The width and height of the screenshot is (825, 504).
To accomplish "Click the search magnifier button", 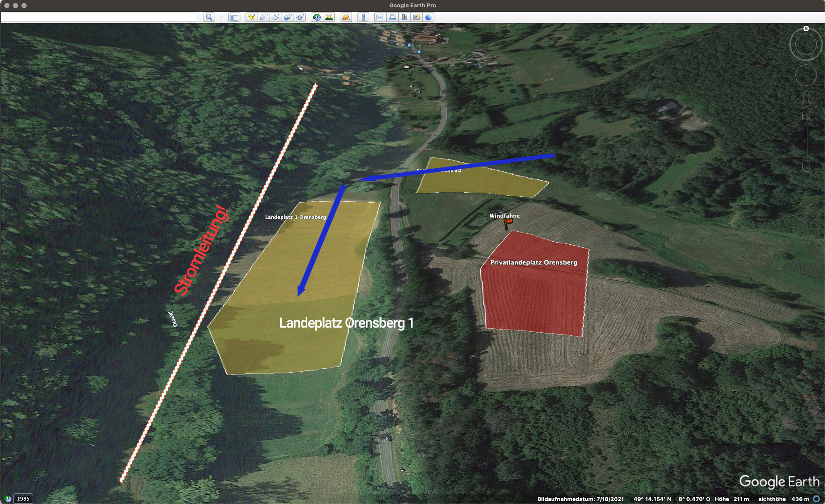I will point(209,17).
